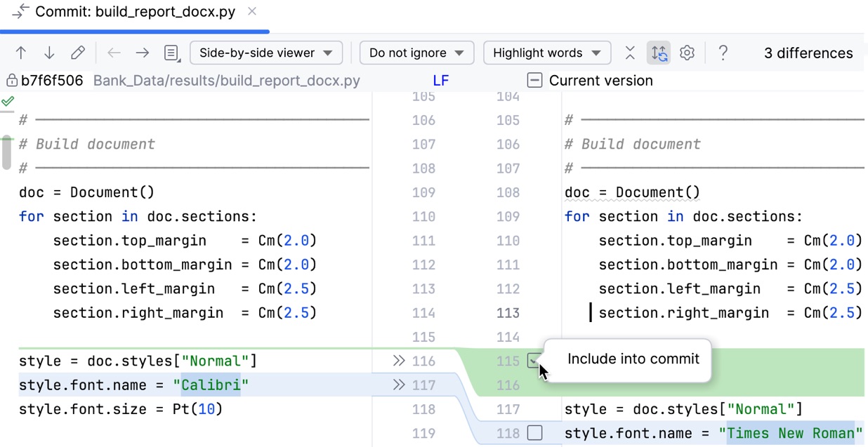The height and width of the screenshot is (447, 868).
Task: Click left pane section.top_margin line
Action: coord(185,241)
